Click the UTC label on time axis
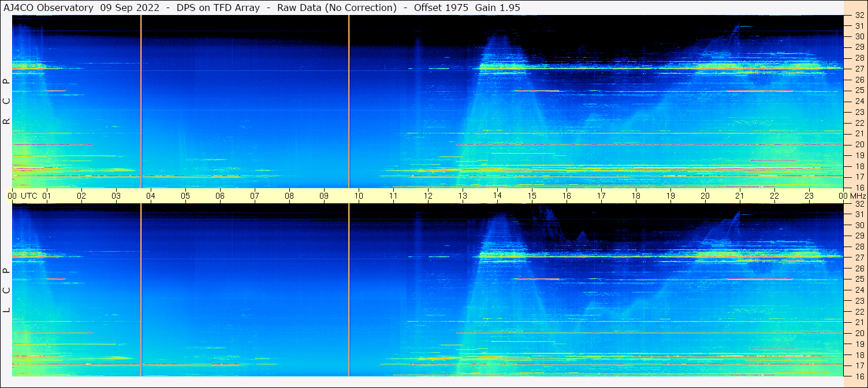Viewport: 868px width, 388px height. pyautogui.click(x=29, y=196)
